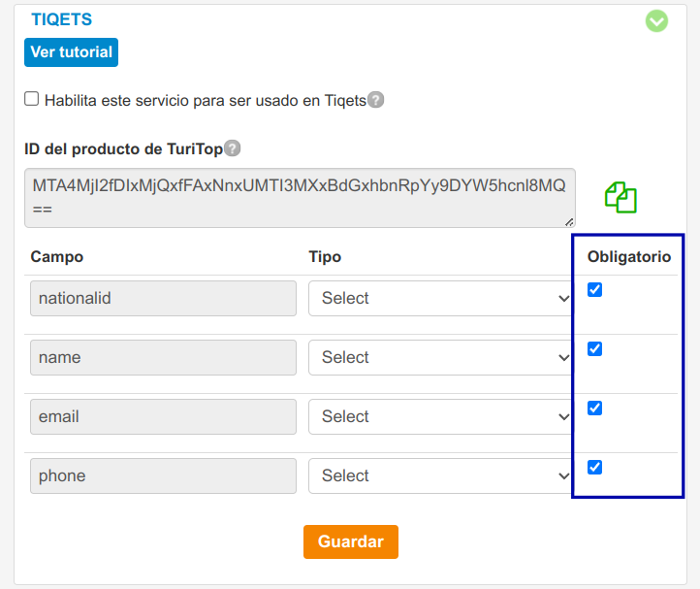Collapse the TIQETS section with green chevron
Viewport: 700px width, 589px height.
656,20
